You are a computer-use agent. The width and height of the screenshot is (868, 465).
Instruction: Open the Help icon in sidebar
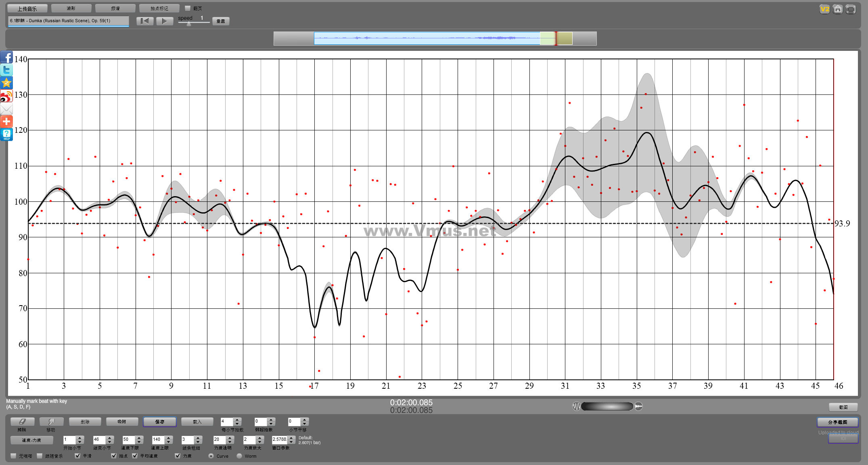[x=6, y=134]
